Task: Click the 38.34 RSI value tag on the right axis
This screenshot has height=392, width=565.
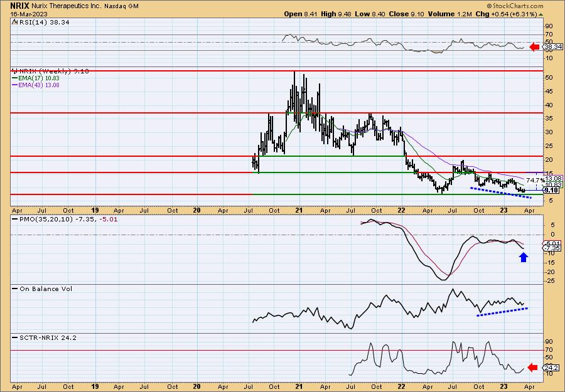Action: 553,47
